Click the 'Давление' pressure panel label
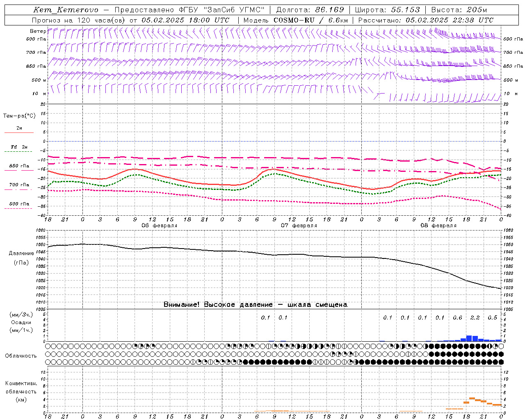 [x=21, y=253]
